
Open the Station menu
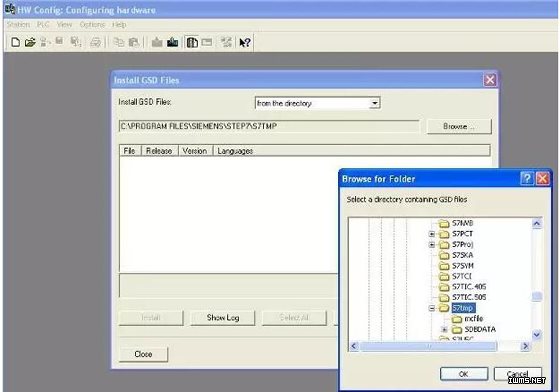pyautogui.click(x=18, y=25)
